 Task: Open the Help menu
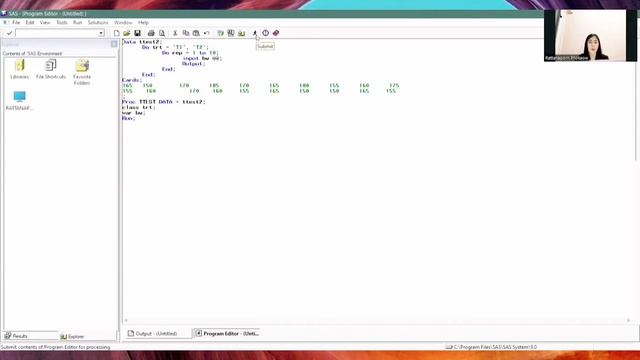pos(143,22)
